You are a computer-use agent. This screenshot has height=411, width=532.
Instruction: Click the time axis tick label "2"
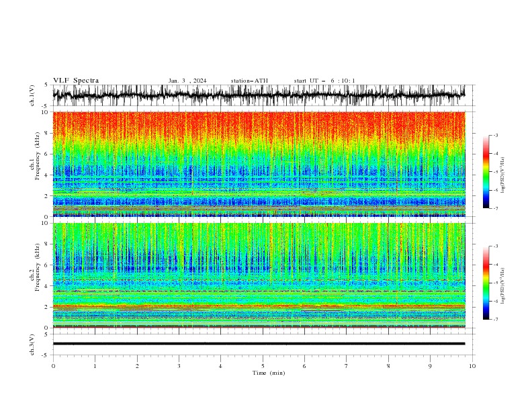click(137, 366)
